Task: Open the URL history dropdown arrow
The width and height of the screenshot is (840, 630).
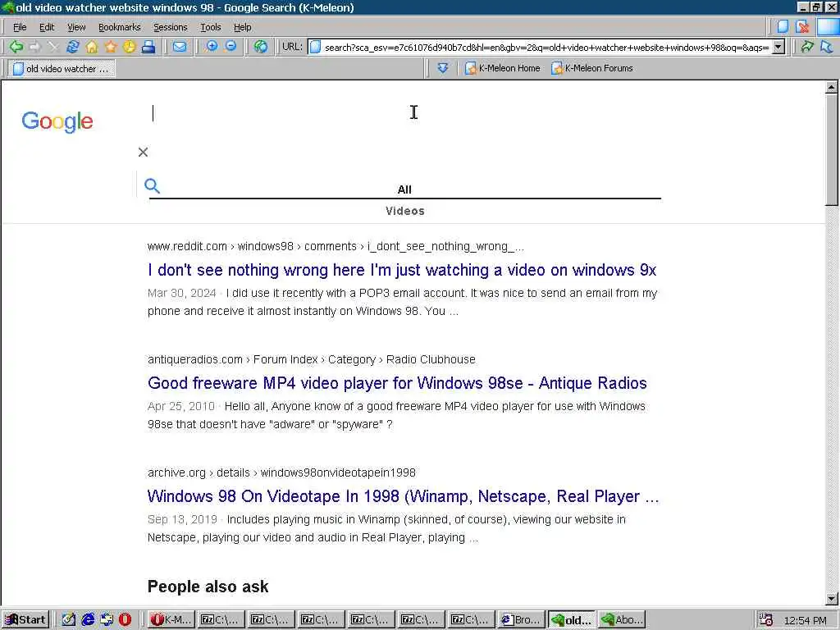Action: click(778, 47)
